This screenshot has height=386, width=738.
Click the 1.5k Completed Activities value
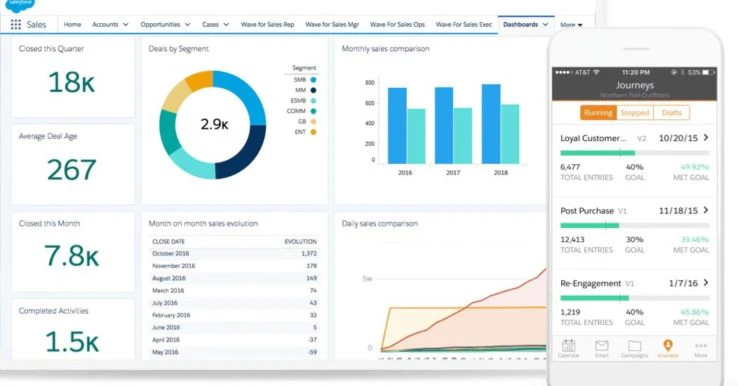click(x=72, y=341)
